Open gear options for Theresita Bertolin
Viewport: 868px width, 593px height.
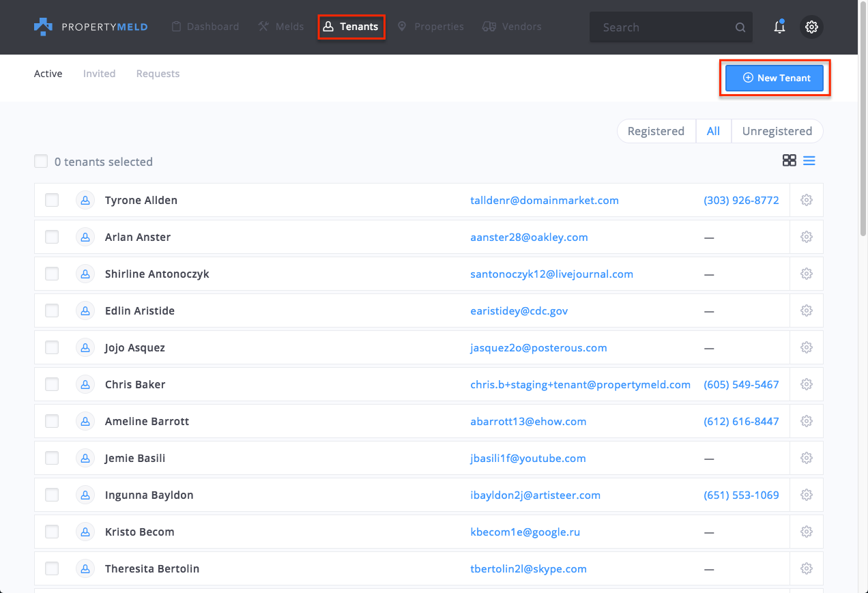pyautogui.click(x=807, y=568)
